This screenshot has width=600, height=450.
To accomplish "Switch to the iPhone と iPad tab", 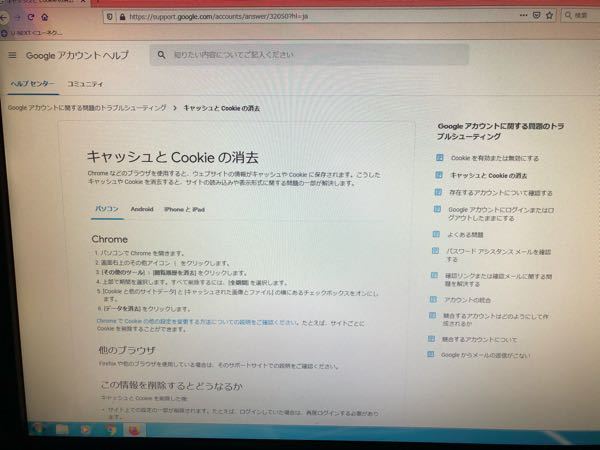I will (x=184, y=209).
